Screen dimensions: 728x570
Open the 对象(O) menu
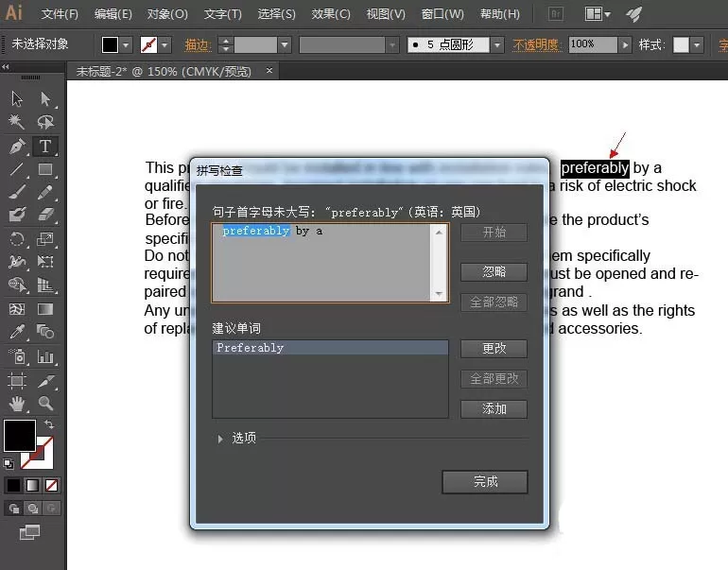click(x=167, y=14)
